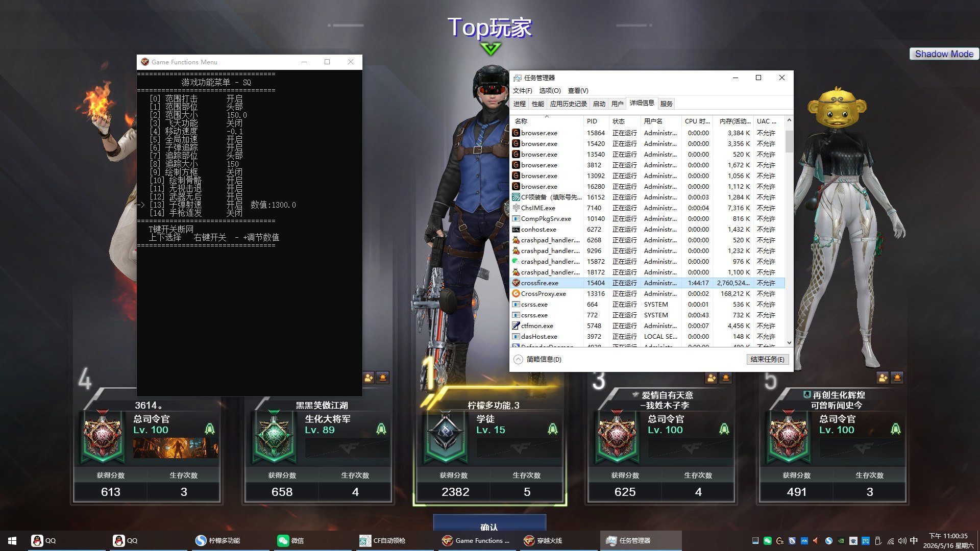Viewport: 980px width, 551px height.
Task: Switch to the 启动 tab
Action: pyautogui.click(x=599, y=104)
